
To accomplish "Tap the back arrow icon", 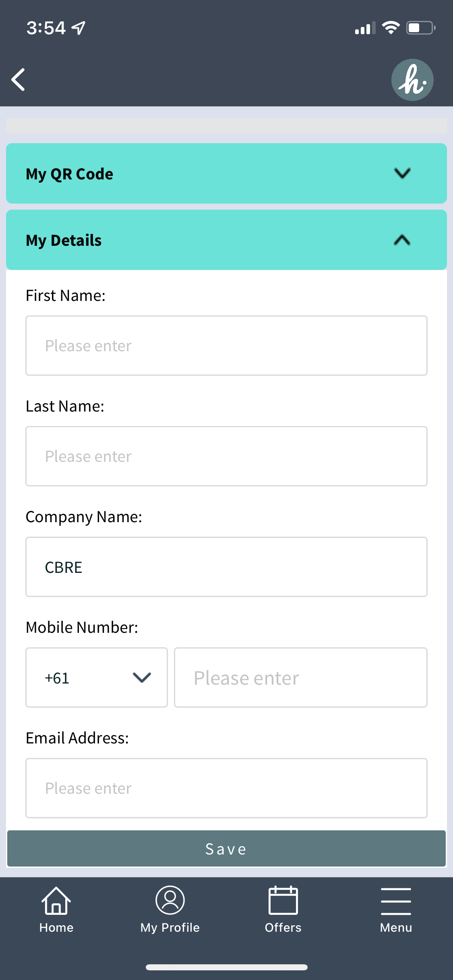I will (19, 80).
